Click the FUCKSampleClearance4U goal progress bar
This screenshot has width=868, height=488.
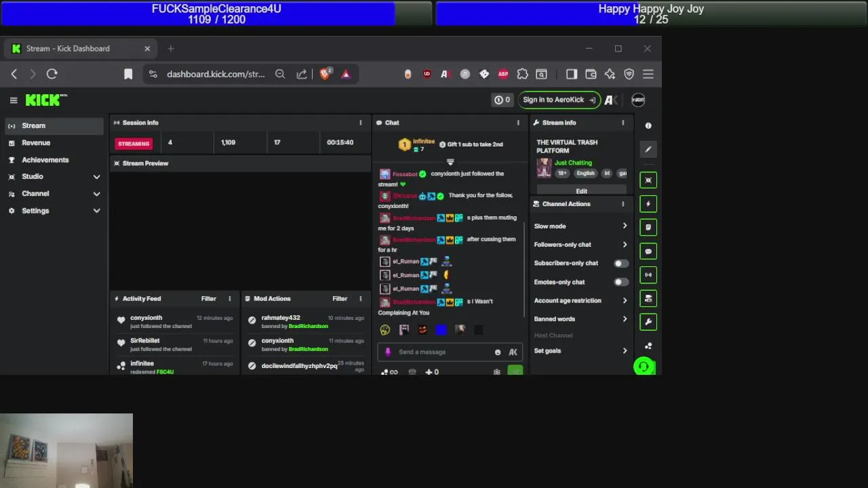click(216, 14)
